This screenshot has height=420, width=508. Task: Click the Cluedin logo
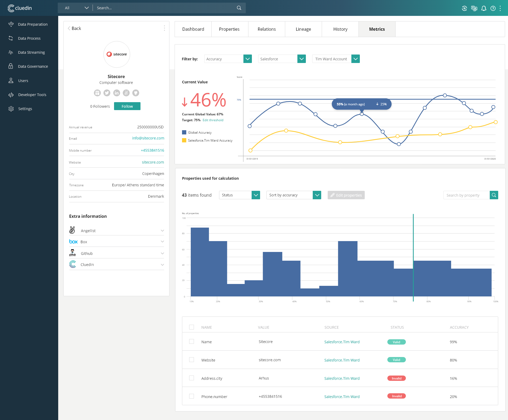(20, 8)
